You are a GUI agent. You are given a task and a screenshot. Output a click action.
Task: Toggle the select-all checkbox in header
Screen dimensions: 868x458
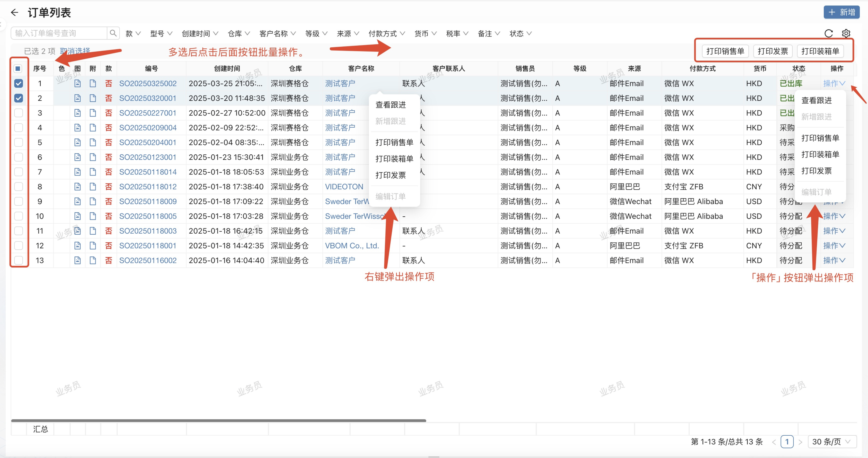click(18, 68)
